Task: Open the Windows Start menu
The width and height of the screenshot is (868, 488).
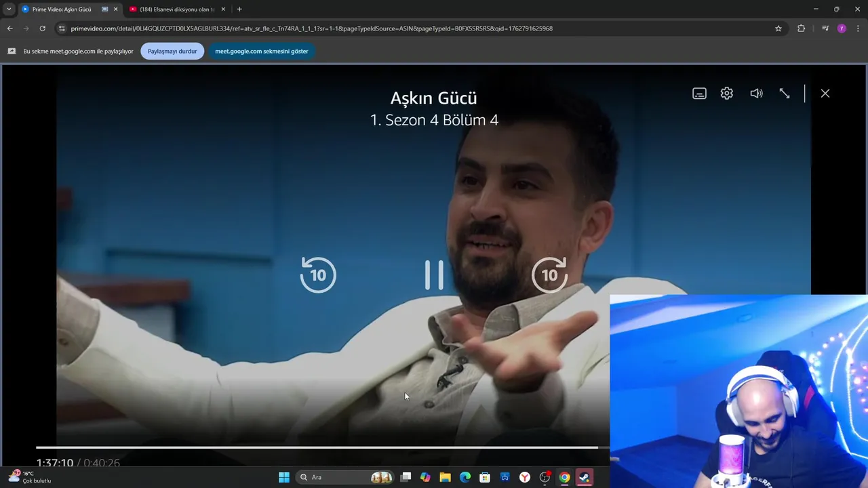Action: [x=284, y=477]
